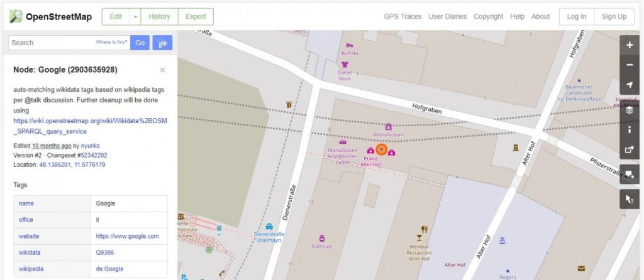Click the 'it' office tag value
This screenshot has height=280, width=644.
point(97,220)
